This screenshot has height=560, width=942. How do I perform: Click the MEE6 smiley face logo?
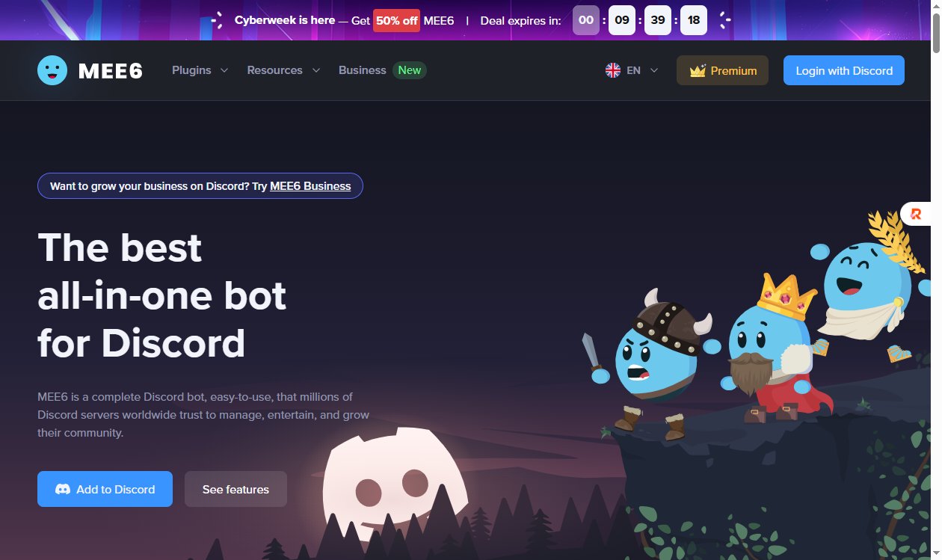(52, 70)
